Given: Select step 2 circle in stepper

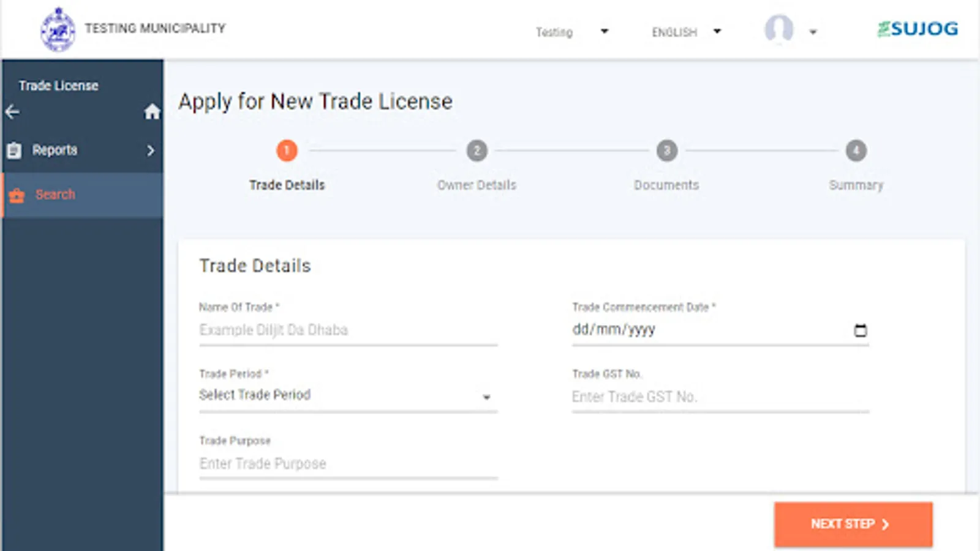Looking at the screenshot, I should coord(477,151).
